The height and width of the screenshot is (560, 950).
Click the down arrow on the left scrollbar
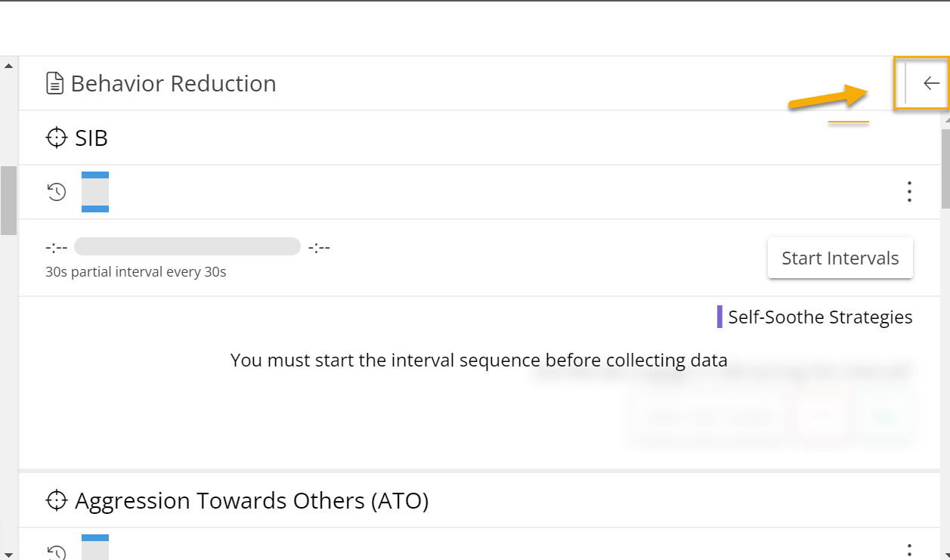tap(8, 551)
